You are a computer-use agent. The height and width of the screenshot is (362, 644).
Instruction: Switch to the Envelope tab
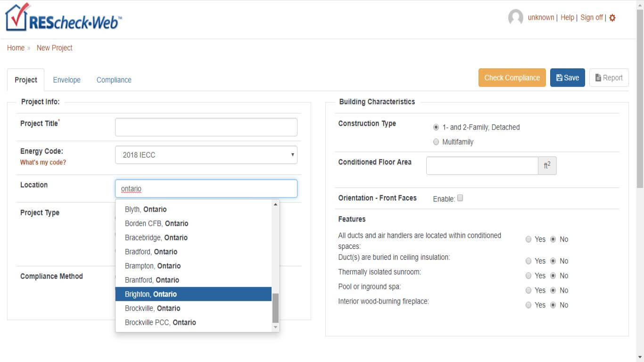(x=66, y=80)
